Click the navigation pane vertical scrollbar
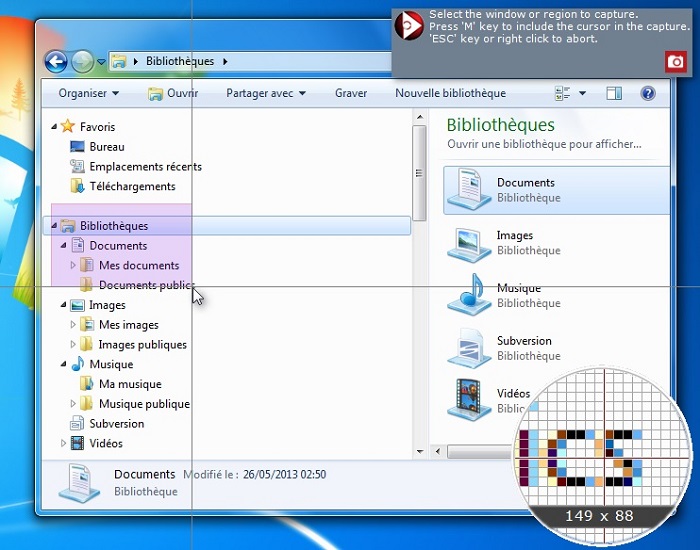This screenshot has height=550, width=700. (420, 175)
